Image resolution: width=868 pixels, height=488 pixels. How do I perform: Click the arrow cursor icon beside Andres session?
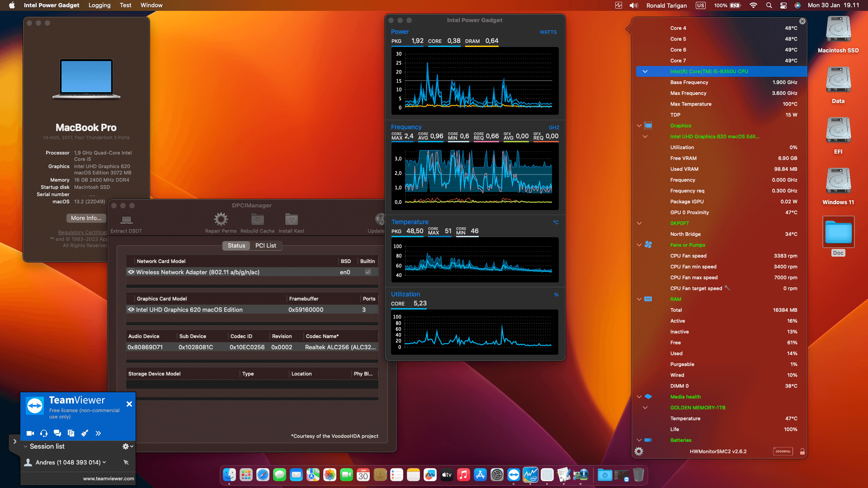126,462
